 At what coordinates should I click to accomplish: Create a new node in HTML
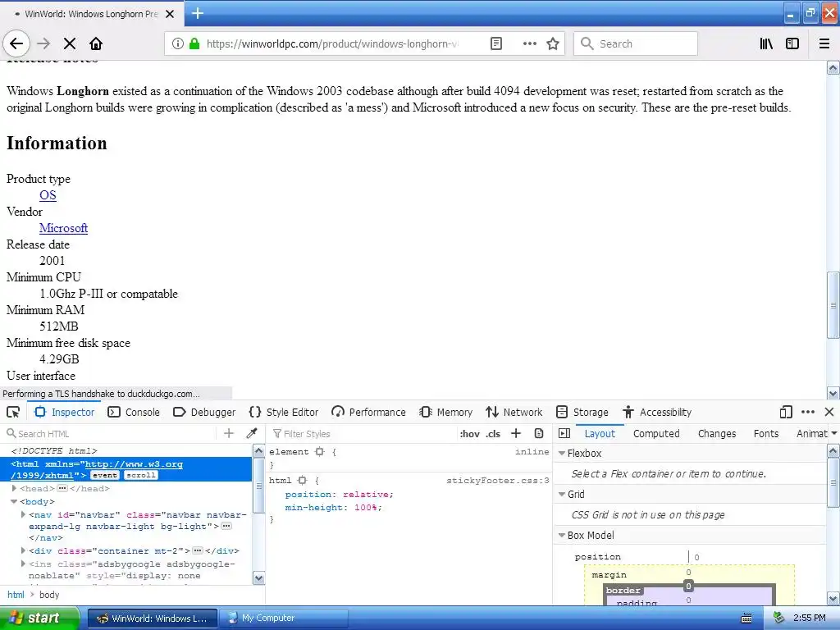coord(229,433)
